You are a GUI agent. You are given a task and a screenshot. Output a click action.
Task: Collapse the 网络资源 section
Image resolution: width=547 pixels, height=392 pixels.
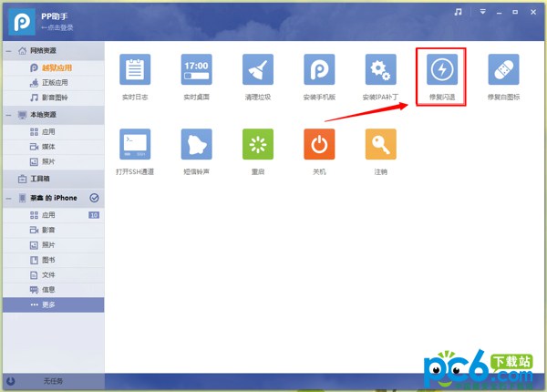[x=9, y=51]
